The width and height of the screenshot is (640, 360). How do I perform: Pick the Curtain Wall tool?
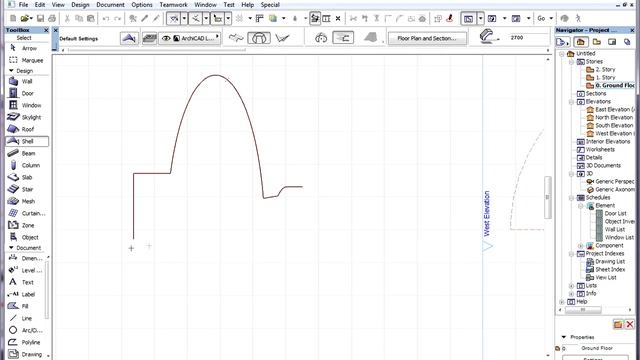pos(27,213)
